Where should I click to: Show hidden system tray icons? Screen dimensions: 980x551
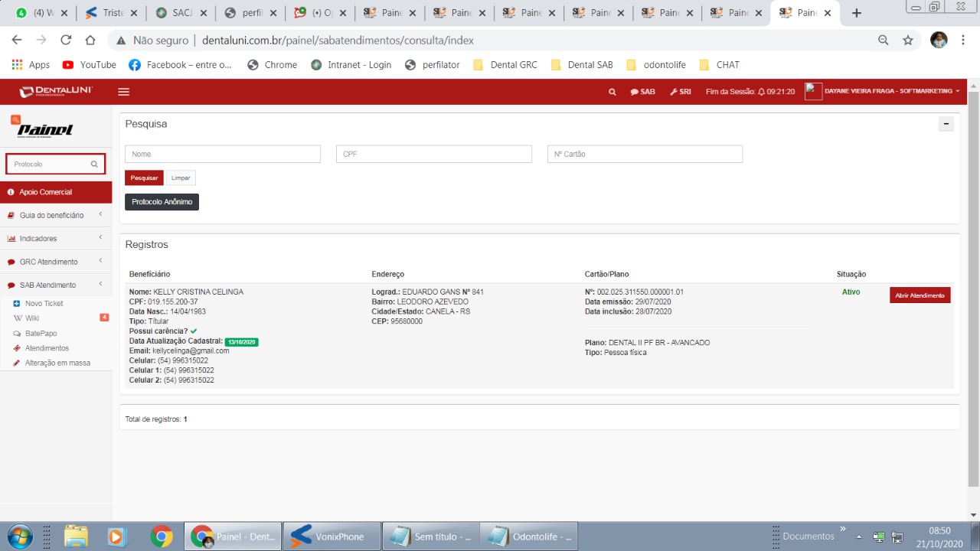[859, 536]
